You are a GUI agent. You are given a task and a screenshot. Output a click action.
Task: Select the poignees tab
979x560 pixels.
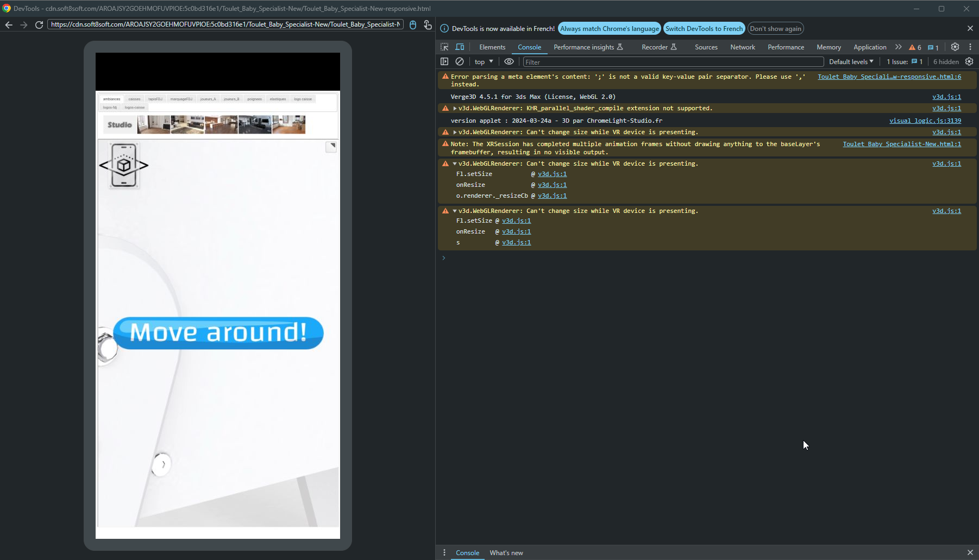click(254, 99)
